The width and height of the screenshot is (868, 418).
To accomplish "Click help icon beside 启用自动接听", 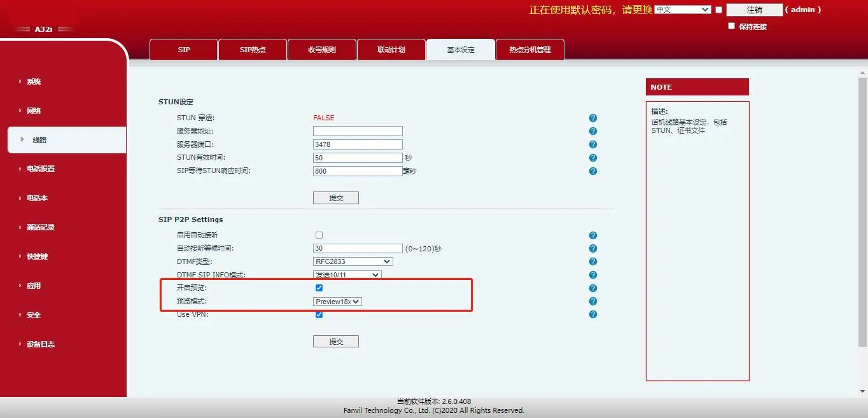I will (592, 235).
